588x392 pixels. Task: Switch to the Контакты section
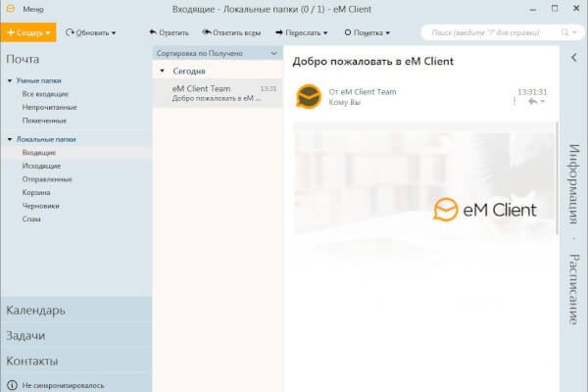(76, 361)
